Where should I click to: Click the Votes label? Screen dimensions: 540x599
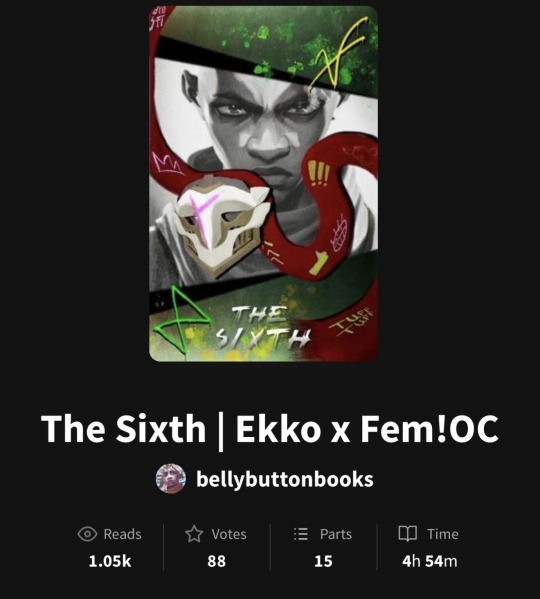(229, 534)
